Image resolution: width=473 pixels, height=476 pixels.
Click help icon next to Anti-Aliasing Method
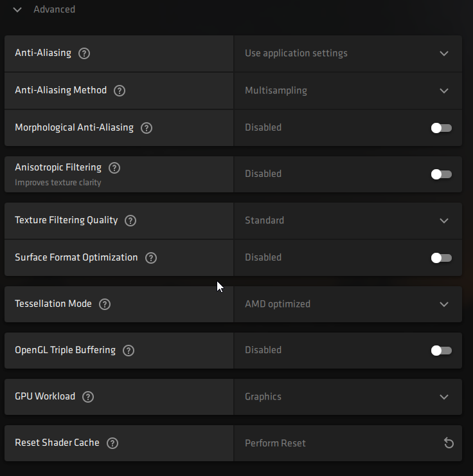(119, 91)
